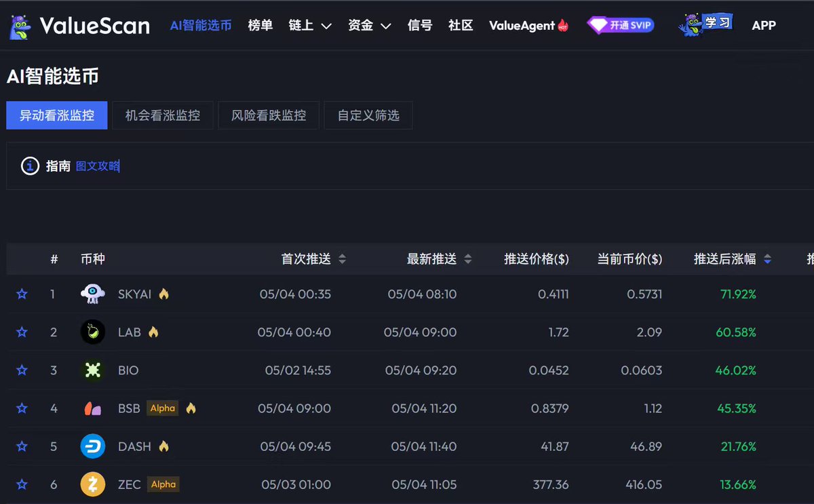Click the BSB coin name
This screenshot has width=814, height=504.
tap(129, 408)
